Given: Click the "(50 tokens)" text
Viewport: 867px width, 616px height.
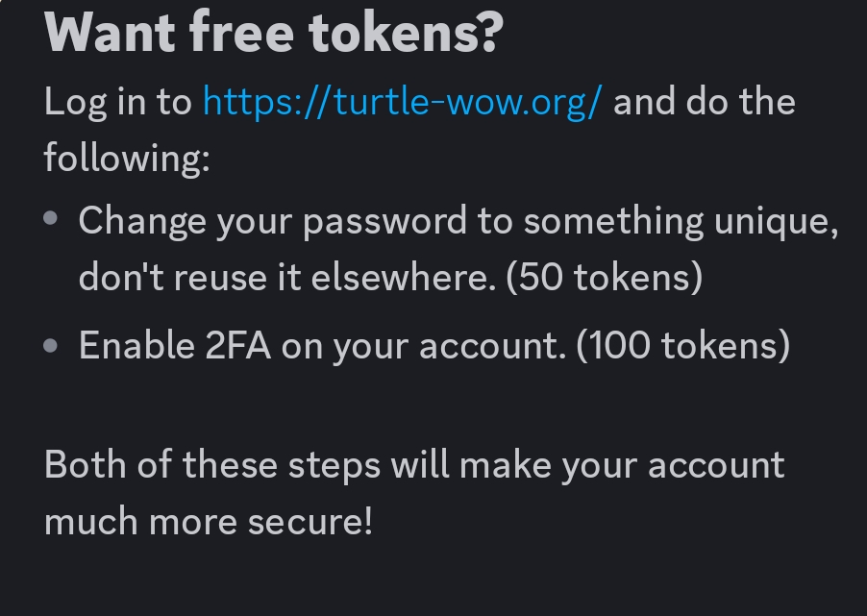Looking at the screenshot, I should (605, 277).
